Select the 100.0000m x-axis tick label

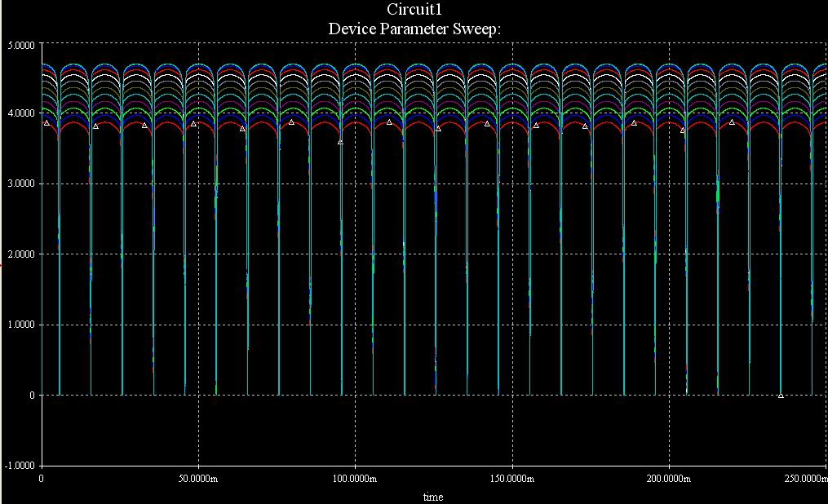pos(355,479)
